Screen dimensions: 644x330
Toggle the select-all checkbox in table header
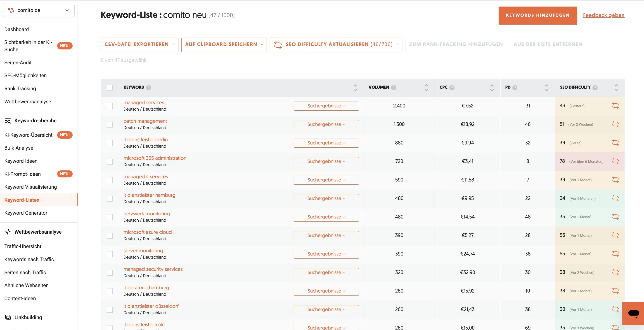109,88
